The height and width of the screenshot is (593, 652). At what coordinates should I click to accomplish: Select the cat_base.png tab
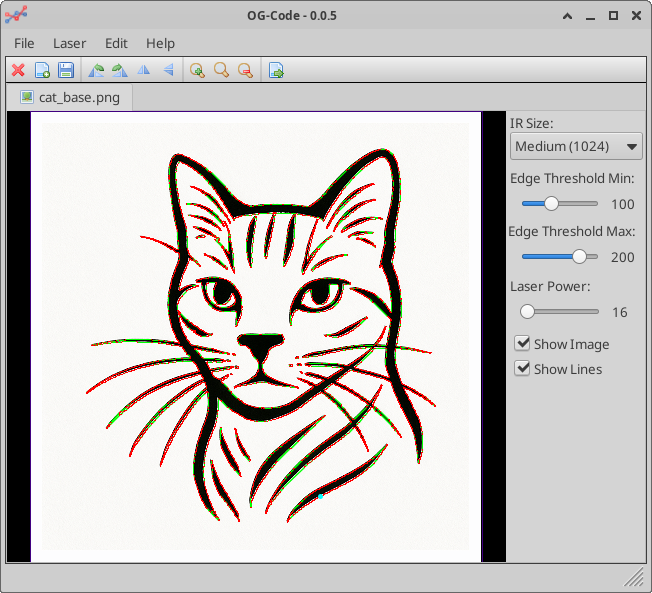coord(70,98)
